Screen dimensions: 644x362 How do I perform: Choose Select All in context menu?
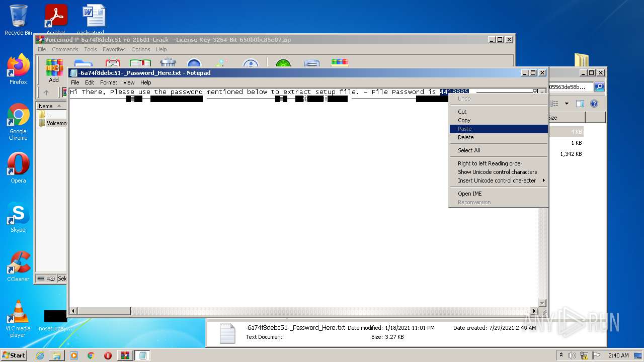pos(498,150)
